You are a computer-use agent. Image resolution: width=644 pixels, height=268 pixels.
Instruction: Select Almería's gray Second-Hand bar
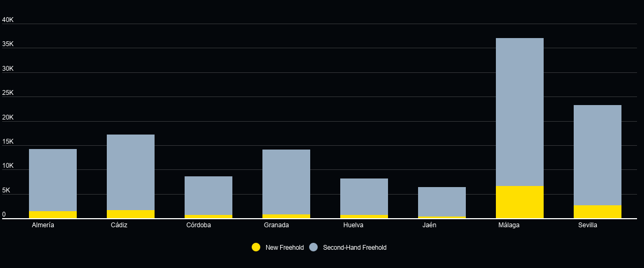53,180
